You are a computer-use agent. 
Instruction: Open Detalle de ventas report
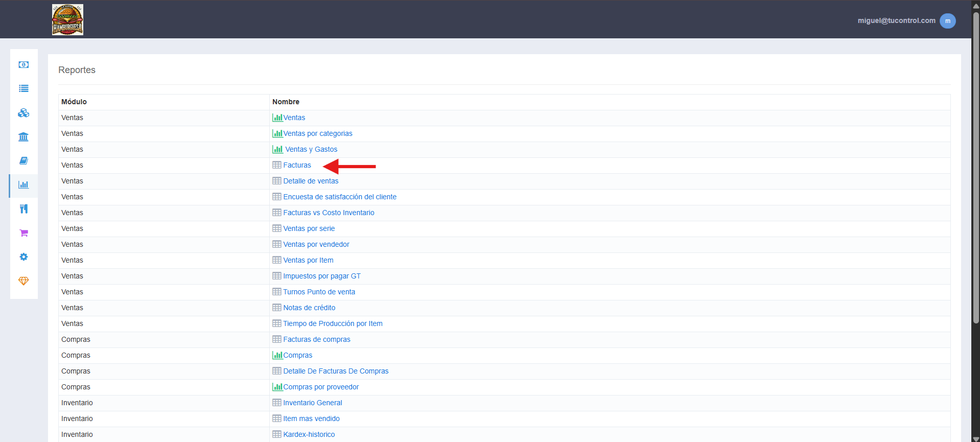click(x=311, y=181)
